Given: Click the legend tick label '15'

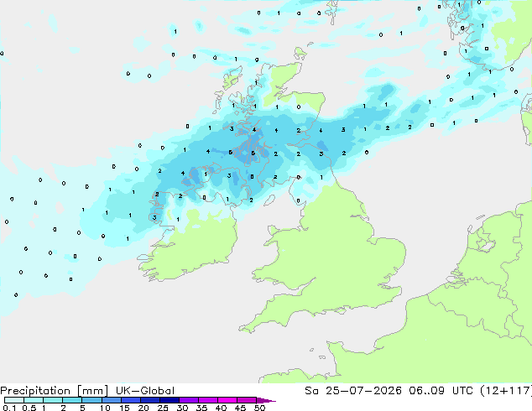Looking at the screenshot, I should [x=124, y=408].
